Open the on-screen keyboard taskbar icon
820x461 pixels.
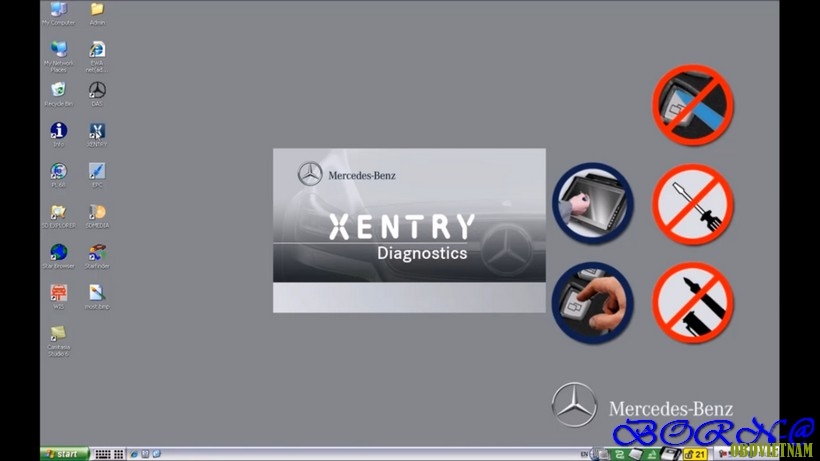click(102, 455)
